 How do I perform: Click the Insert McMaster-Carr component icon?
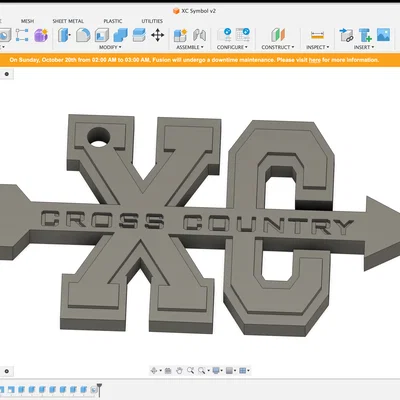(365, 35)
